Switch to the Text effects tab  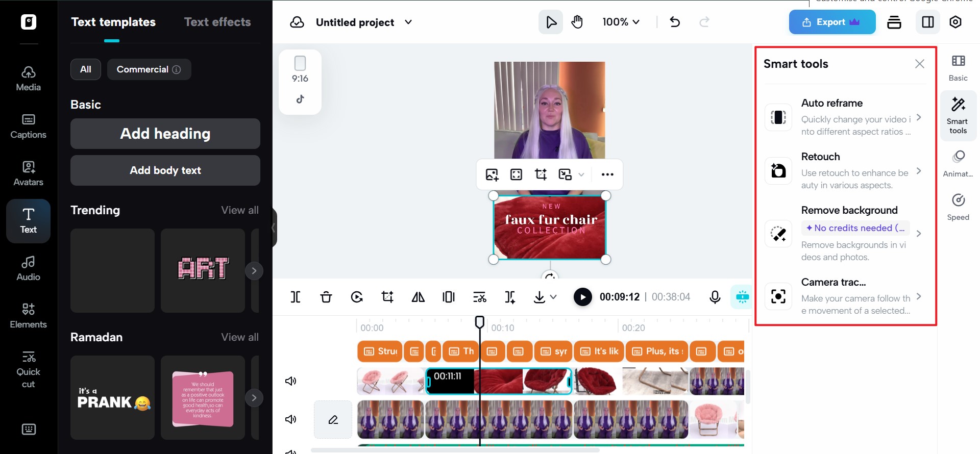point(217,22)
